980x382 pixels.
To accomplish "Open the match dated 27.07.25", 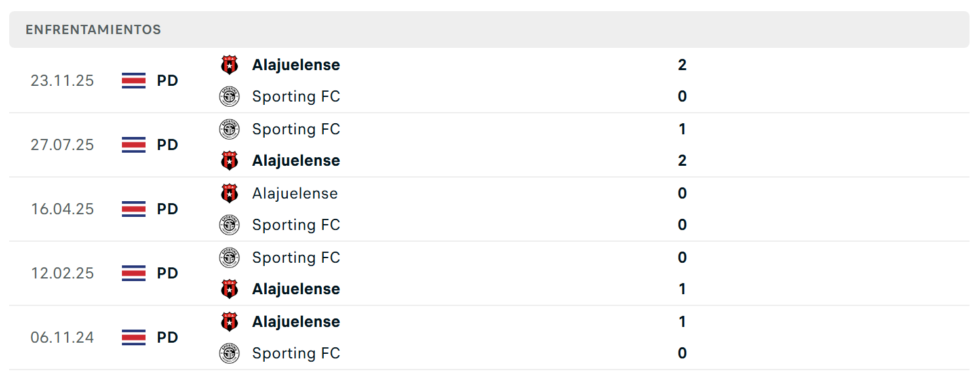I will click(x=489, y=145).
